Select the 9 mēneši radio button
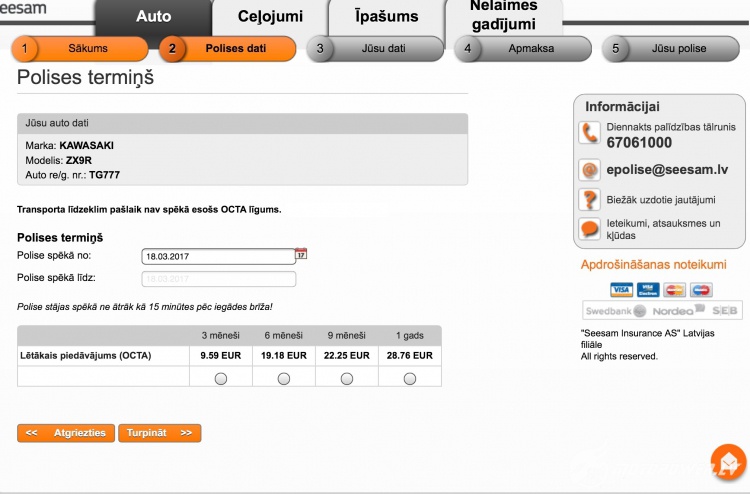This screenshot has height=494, width=750. pos(347,379)
